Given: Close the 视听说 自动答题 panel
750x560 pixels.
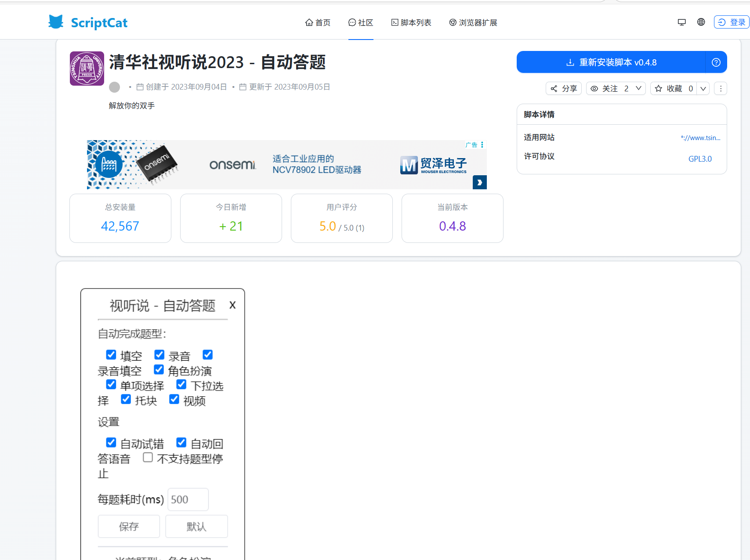Looking at the screenshot, I should tap(232, 305).
